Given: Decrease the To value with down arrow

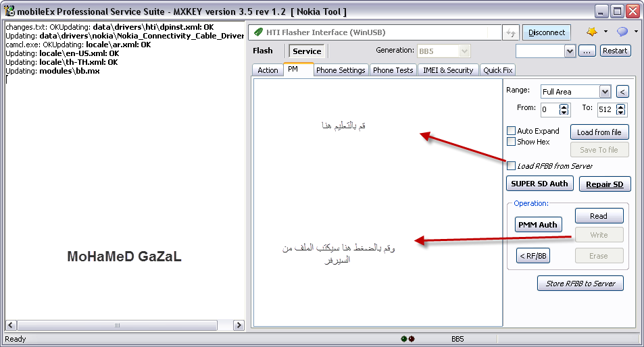Looking at the screenshot, I should click(620, 112).
